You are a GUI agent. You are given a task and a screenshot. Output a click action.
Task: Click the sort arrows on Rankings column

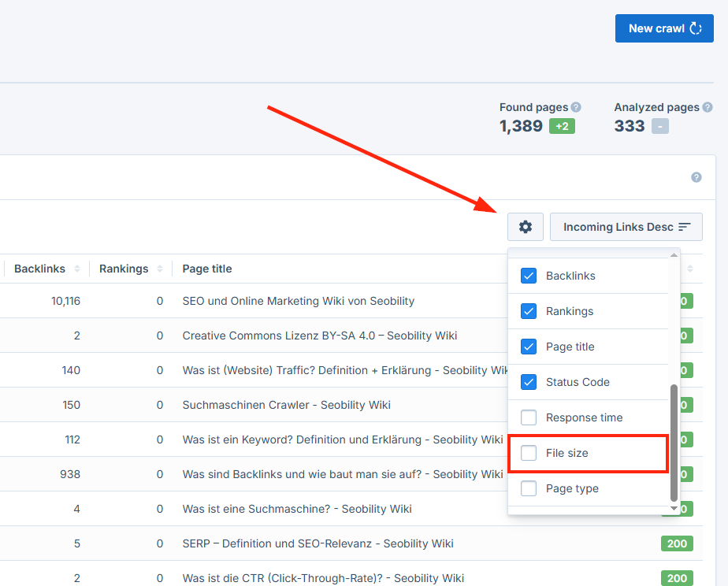[x=162, y=269]
